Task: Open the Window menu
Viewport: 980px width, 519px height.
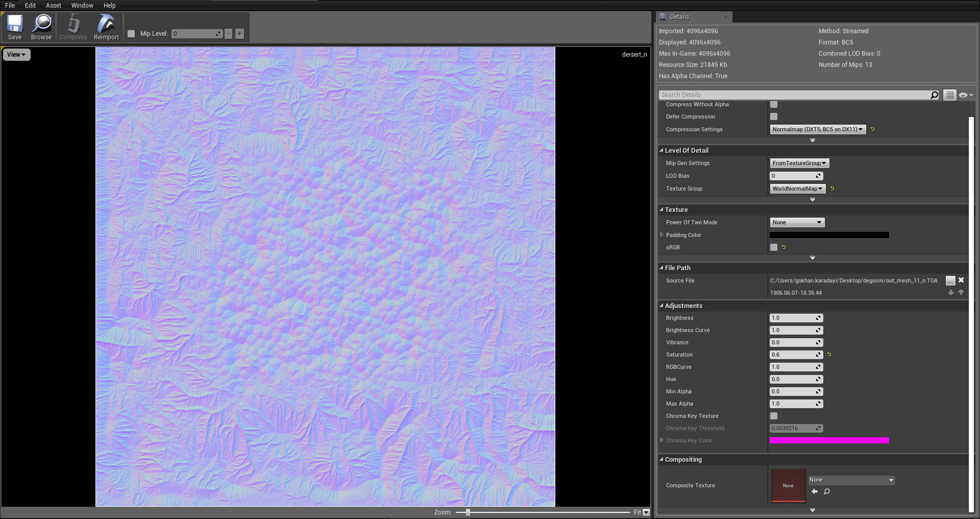Action: (x=82, y=6)
